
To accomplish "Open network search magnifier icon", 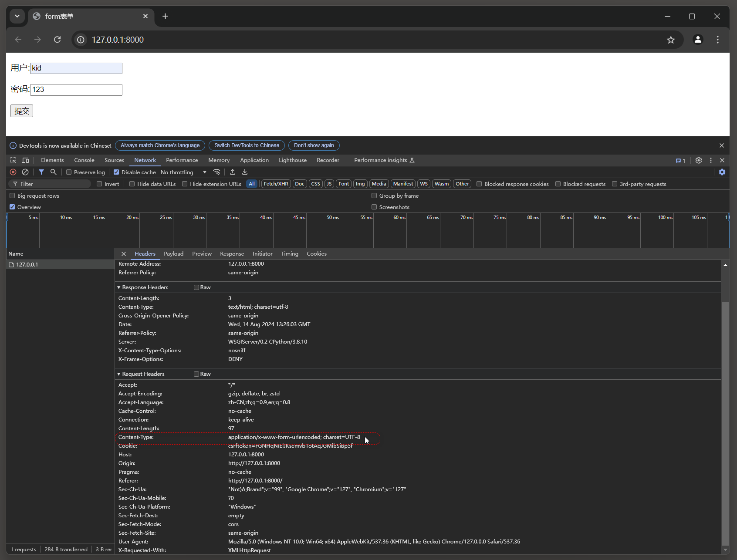I will [54, 172].
